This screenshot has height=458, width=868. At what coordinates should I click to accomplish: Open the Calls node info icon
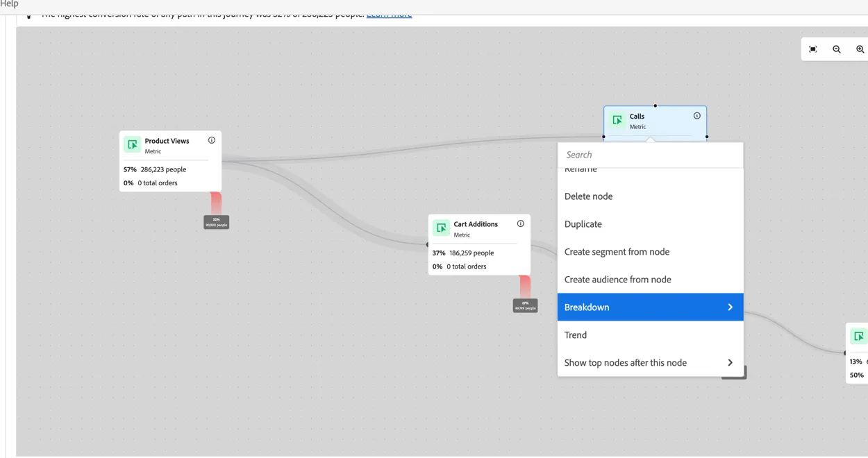[x=696, y=116]
